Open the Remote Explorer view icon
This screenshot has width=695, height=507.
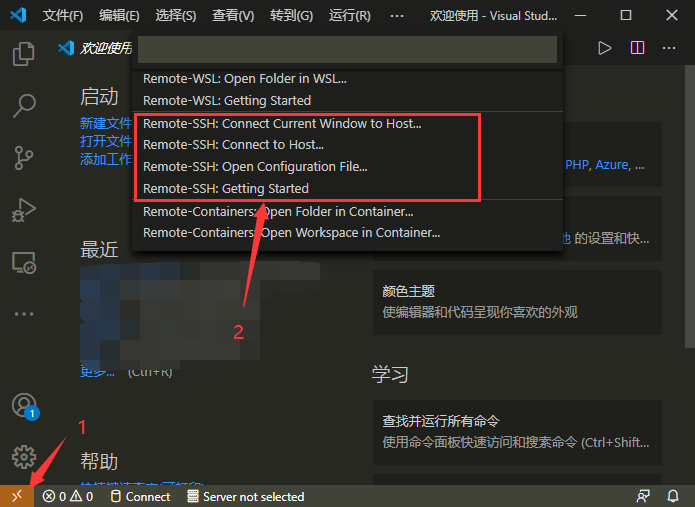pyautogui.click(x=23, y=262)
